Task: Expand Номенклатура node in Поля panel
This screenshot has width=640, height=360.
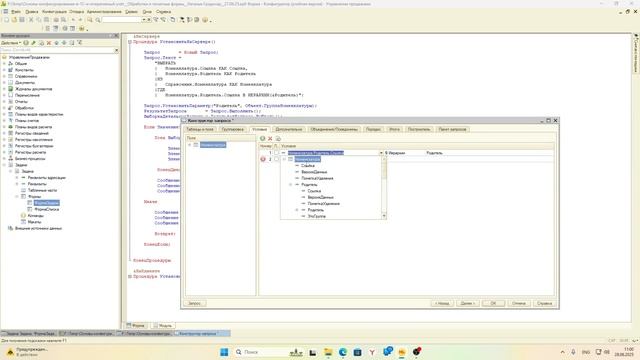Action: tap(189, 145)
